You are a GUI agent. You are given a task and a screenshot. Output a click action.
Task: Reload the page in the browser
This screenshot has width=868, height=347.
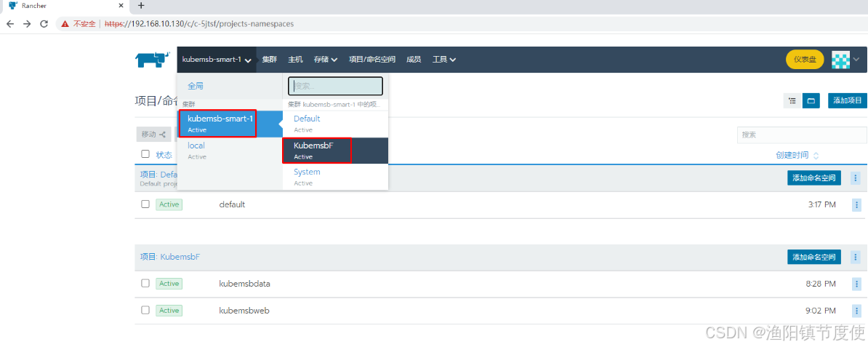point(44,24)
